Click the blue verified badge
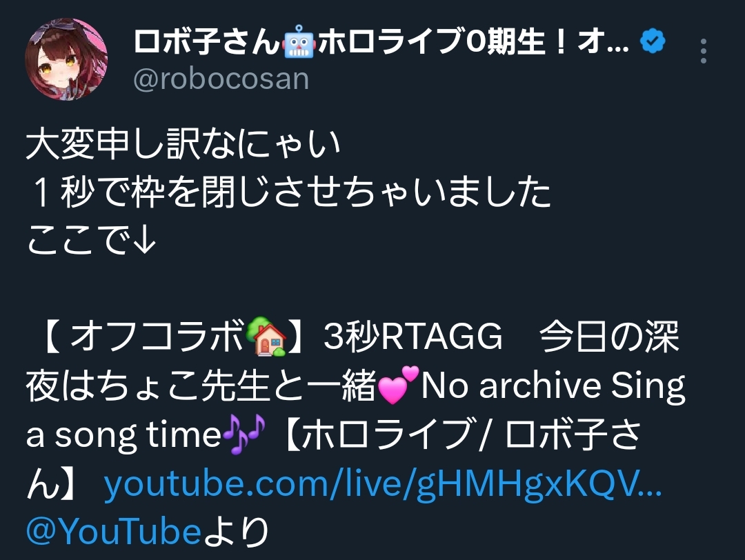This screenshot has width=745, height=560. [x=653, y=41]
